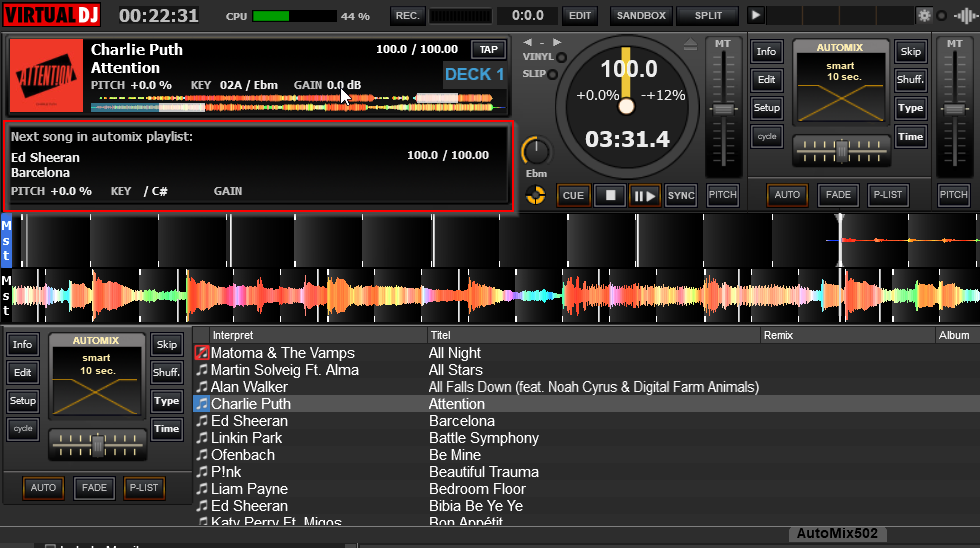Click note icon next to Ofenbach
Viewport: 980px width, 548px height.
click(x=202, y=454)
